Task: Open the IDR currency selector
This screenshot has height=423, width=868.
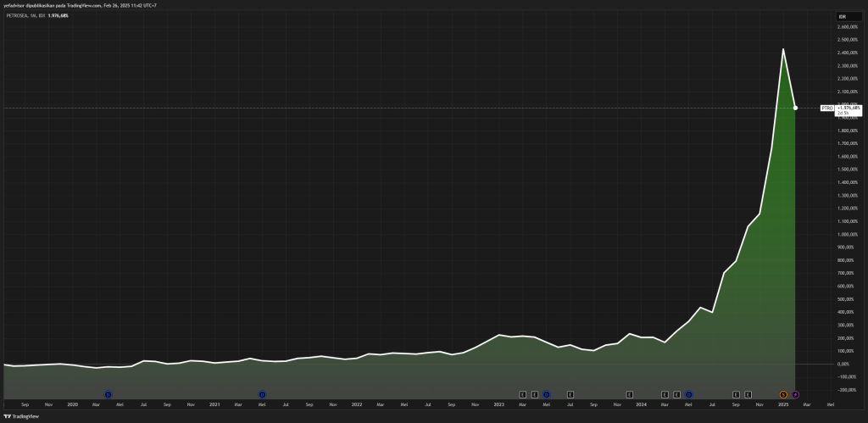Action: (843, 15)
